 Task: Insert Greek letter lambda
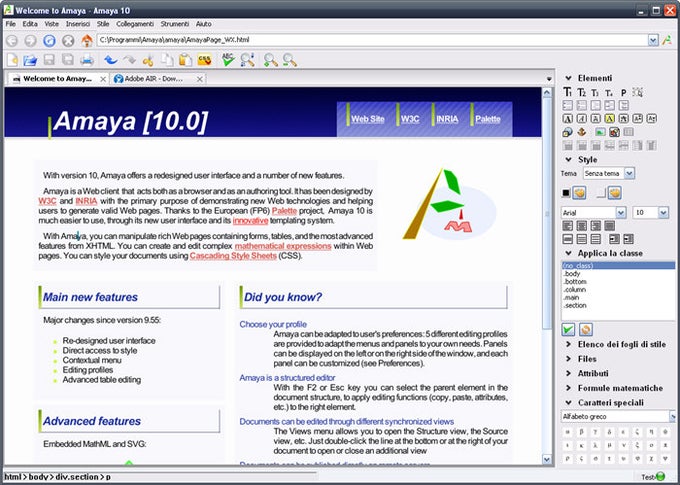[595, 445]
